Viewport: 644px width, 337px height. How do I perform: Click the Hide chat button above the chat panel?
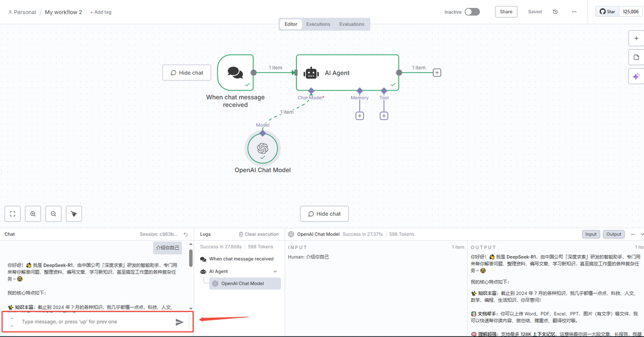pyautogui.click(x=325, y=214)
